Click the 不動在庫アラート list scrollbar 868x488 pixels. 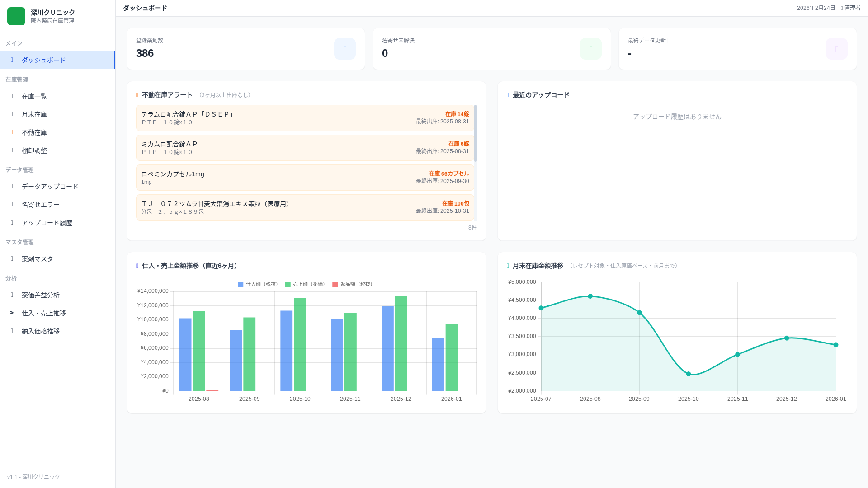click(x=476, y=133)
